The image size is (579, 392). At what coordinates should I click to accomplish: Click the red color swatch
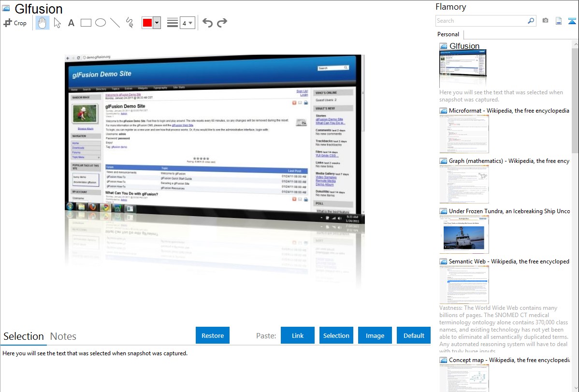click(147, 23)
